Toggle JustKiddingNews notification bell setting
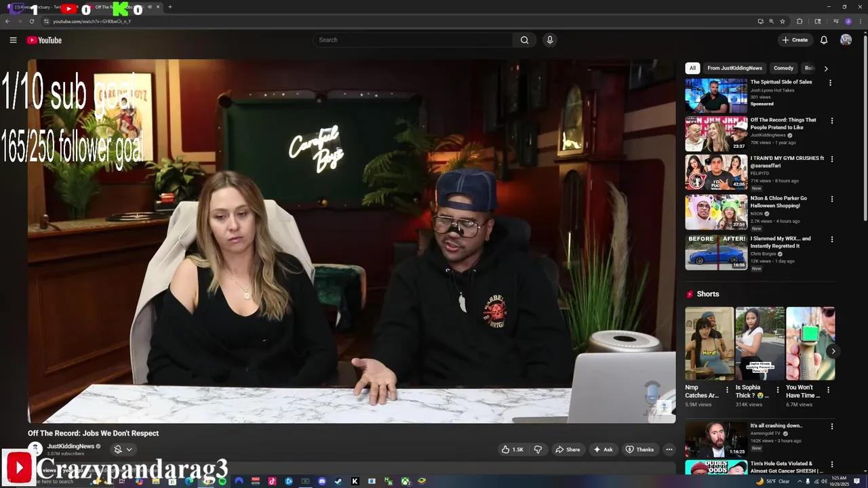The width and height of the screenshot is (868, 488). (x=123, y=449)
